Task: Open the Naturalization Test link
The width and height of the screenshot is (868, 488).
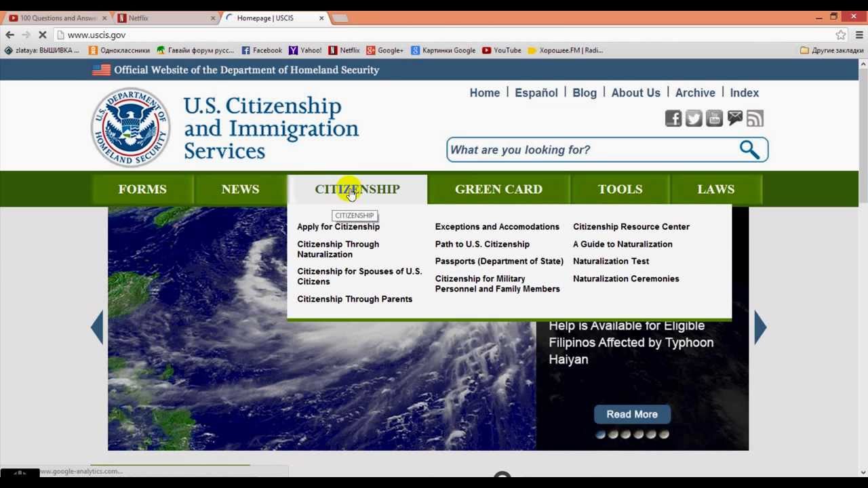Action: click(x=611, y=261)
